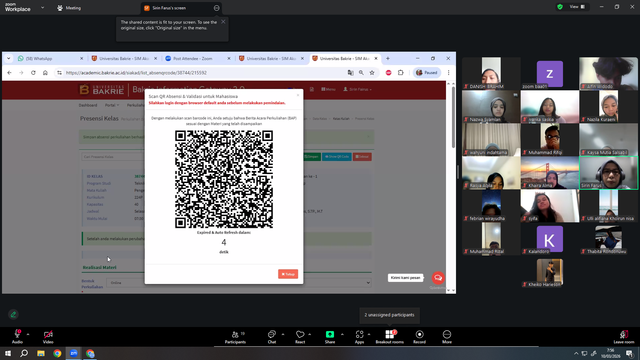Image resolution: width=640 pixels, height=360 pixels.
Task: Expand Apps options arrow
Action: click(369, 334)
